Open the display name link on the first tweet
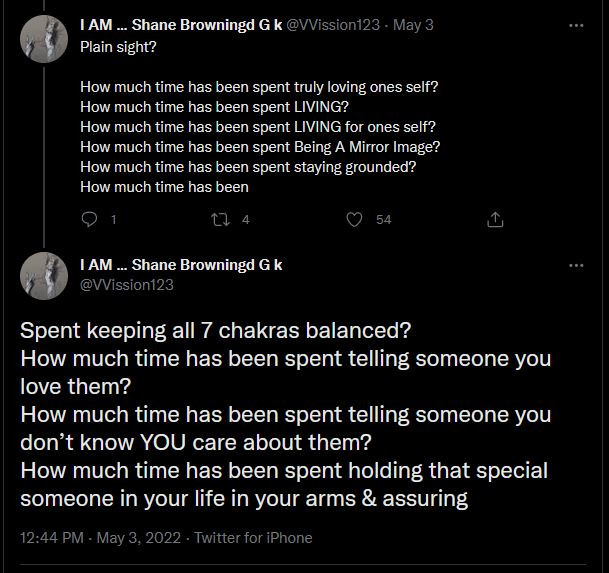The image size is (609, 573). tap(181, 25)
